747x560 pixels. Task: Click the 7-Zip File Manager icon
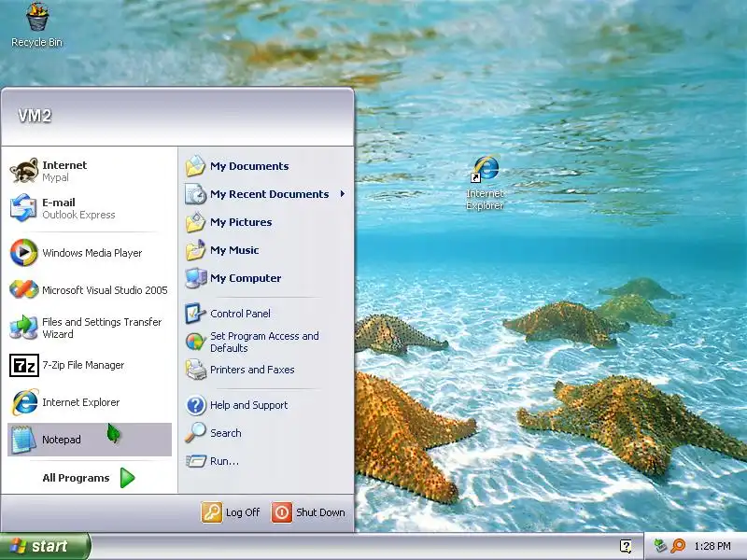(x=24, y=365)
